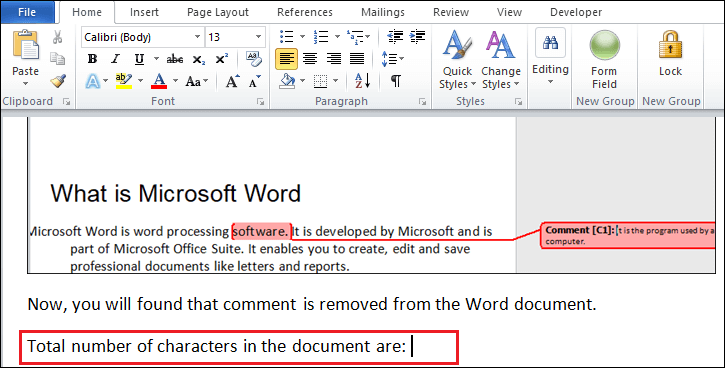This screenshot has width=725, height=368.
Task: Select Center alignment
Action: click(x=310, y=59)
